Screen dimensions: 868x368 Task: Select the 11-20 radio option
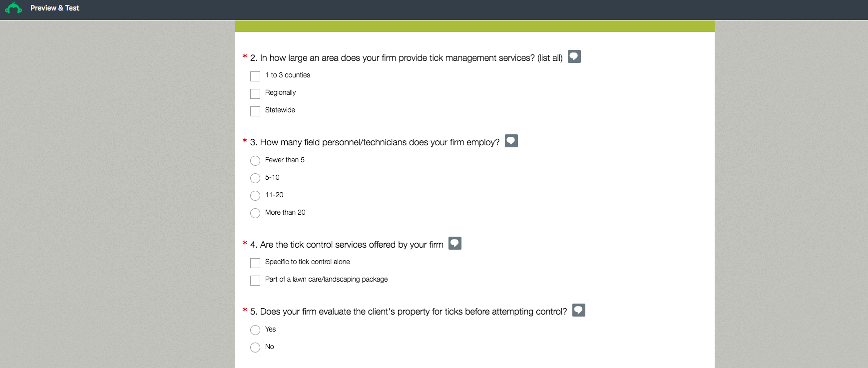tap(255, 196)
